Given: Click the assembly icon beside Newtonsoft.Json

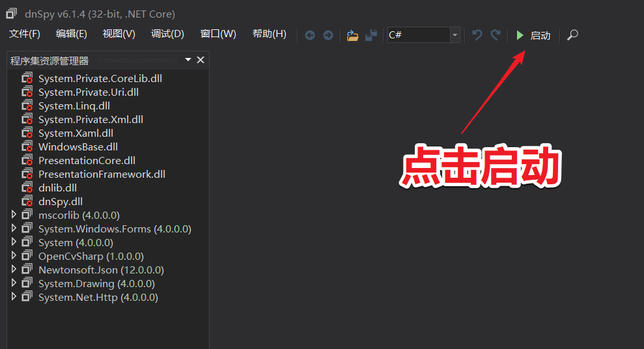Looking at the screenshot, I should point(27,269).
